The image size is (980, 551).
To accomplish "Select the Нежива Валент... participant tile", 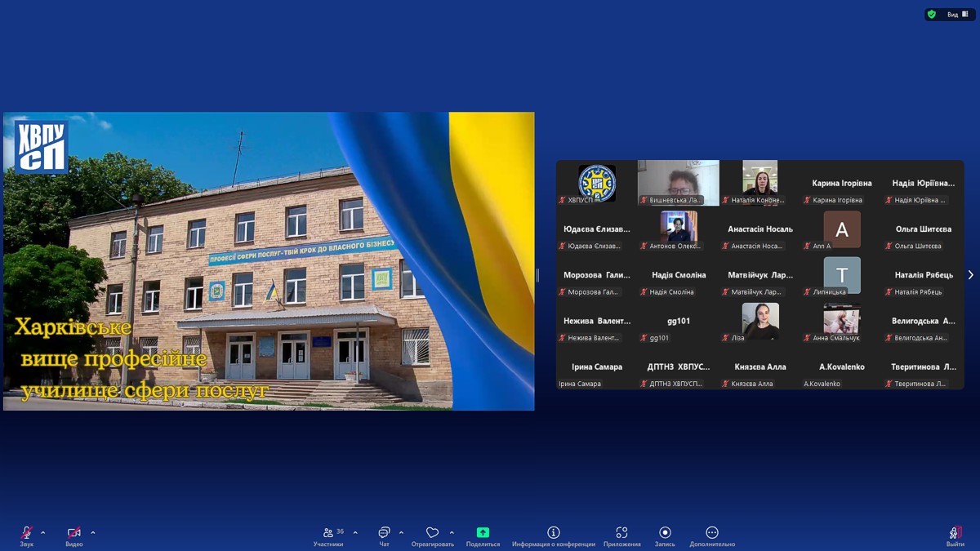I will pos(597,321).
